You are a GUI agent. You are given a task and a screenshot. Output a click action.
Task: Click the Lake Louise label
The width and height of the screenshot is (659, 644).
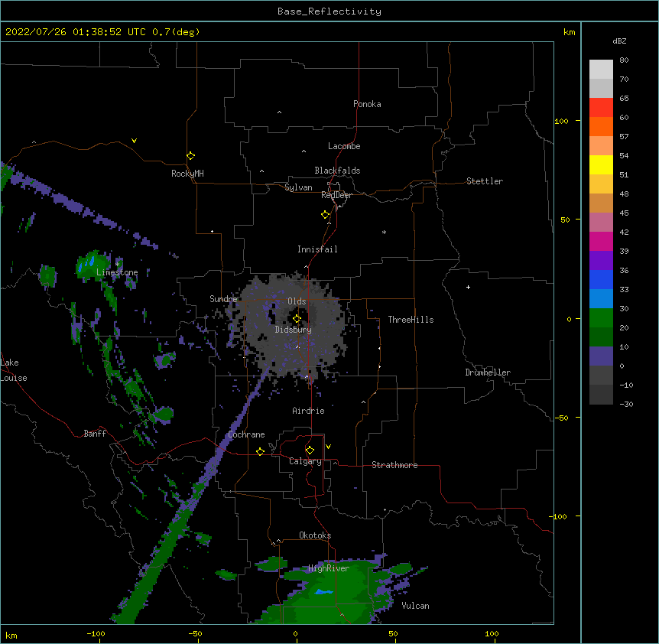(14, 370)
